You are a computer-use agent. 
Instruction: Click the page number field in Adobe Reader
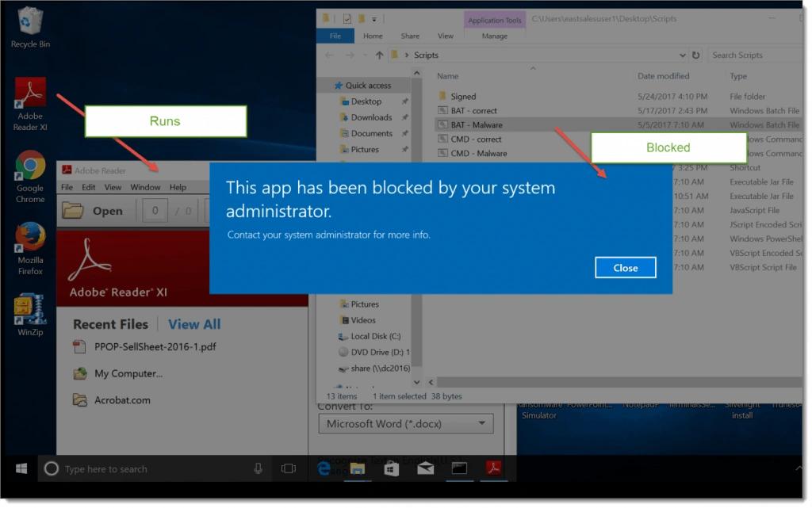[x=155, y=211]
